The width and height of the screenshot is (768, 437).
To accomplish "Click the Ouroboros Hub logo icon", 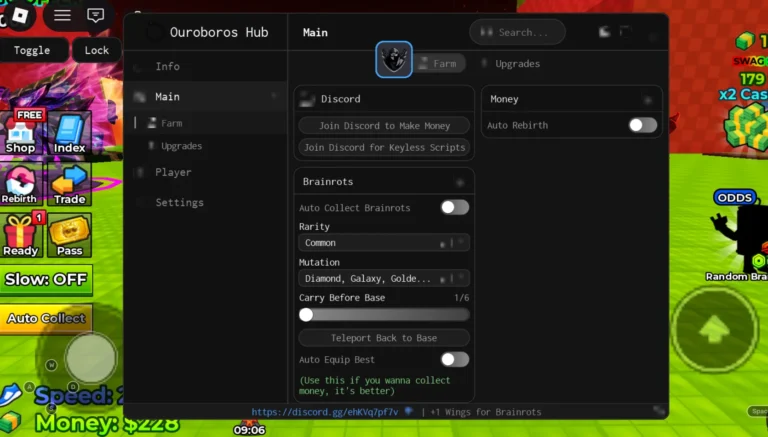I will [x=154, y=32].
